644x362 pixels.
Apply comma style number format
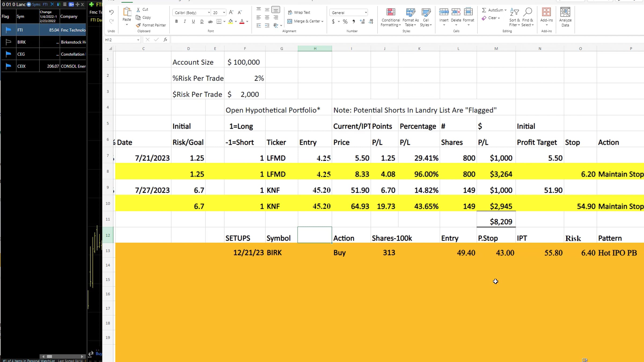(354, 22)
